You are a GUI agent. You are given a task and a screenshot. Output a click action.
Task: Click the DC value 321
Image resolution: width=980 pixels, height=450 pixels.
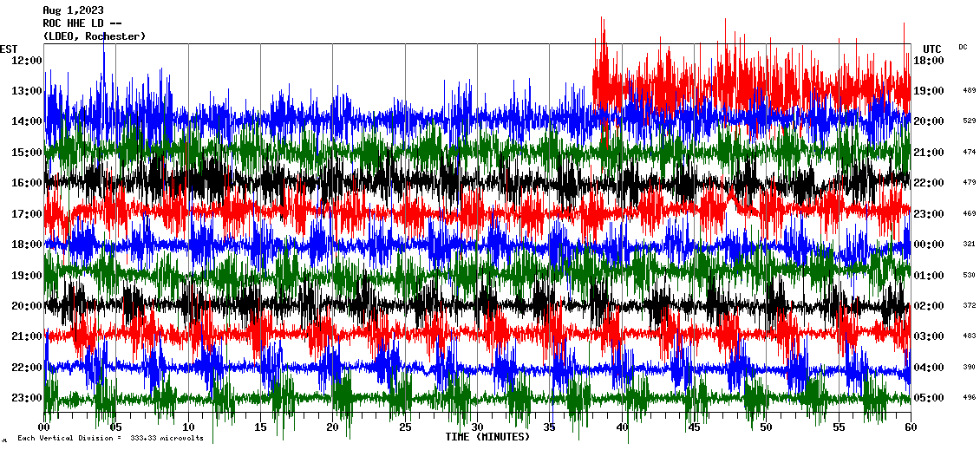click(x=969, y=245)
